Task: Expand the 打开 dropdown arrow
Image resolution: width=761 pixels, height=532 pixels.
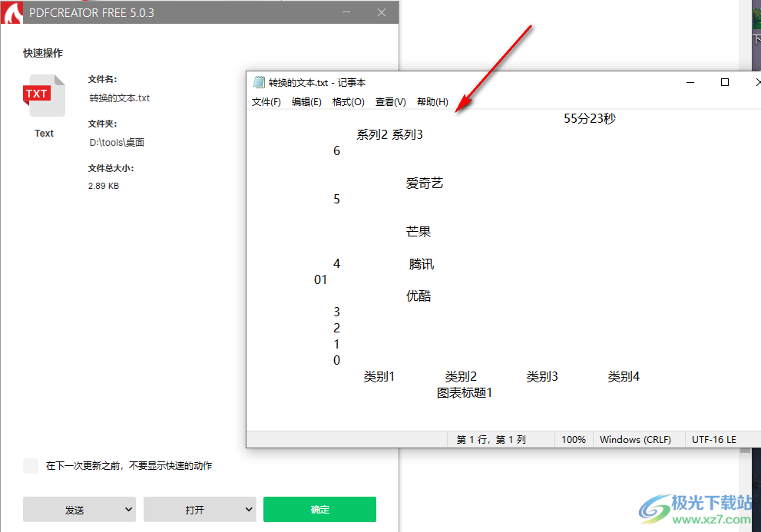Action: click(x=249, y=509)
